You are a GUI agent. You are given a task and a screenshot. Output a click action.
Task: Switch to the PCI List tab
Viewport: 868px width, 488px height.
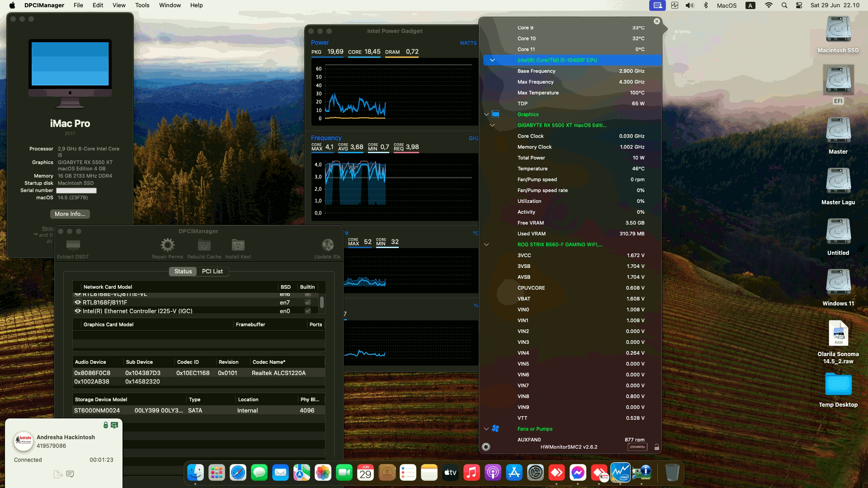pos(212,271)
